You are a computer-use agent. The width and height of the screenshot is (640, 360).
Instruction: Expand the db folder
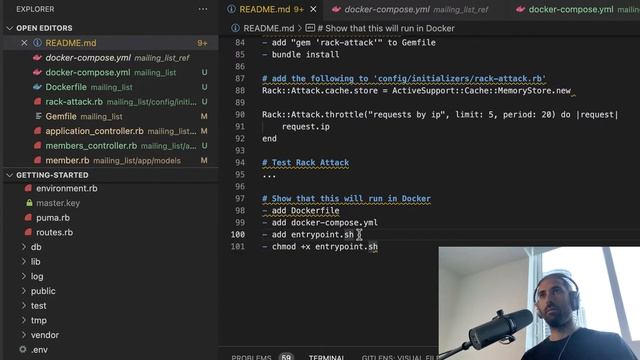click(x=24, y=247)
